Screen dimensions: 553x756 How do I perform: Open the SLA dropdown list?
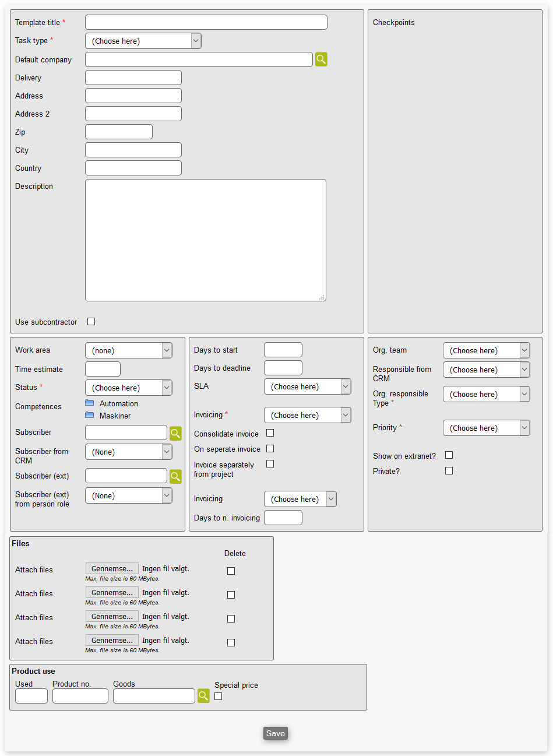click(307, 386)
